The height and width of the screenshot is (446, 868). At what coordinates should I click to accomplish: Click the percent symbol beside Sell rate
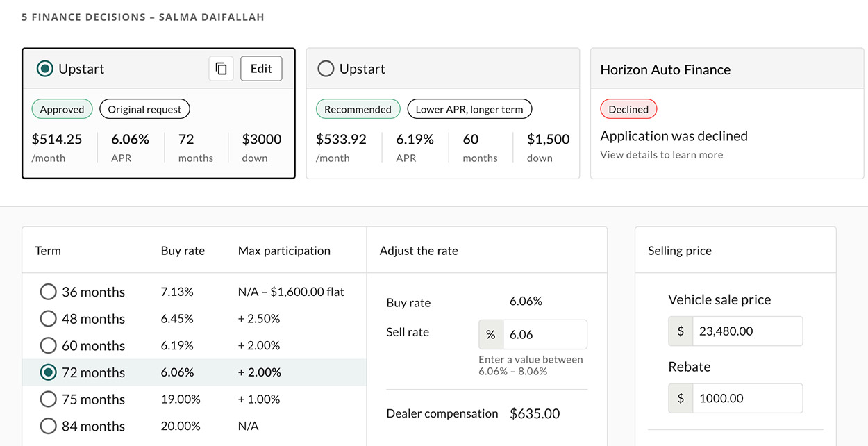(x=491, y=335)
